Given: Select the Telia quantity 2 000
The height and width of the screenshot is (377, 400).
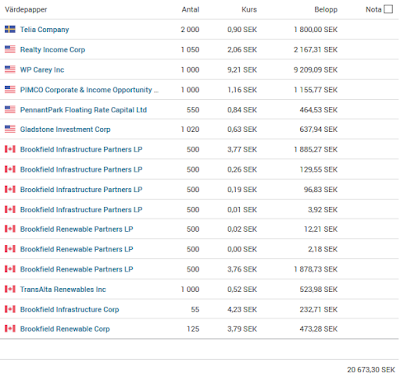Looking at the screenshot, I should point(190,30).
